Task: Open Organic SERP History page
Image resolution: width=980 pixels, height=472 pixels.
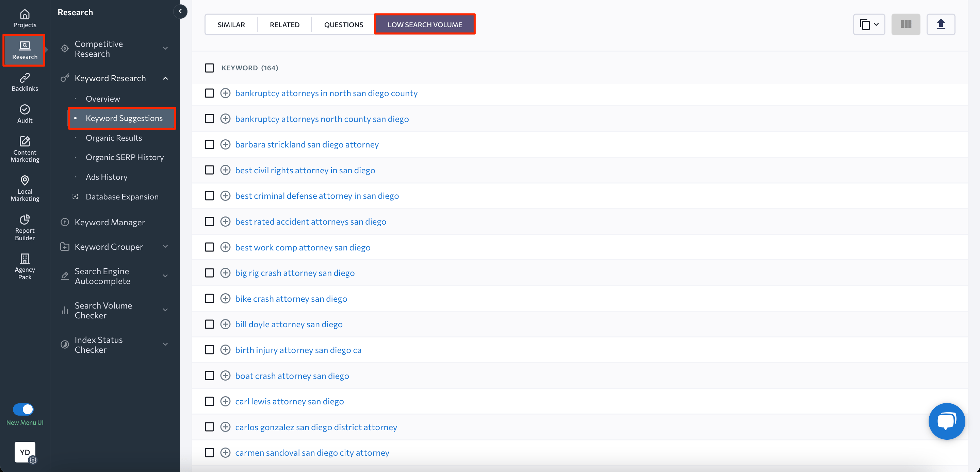Action: tap(125, 157)
